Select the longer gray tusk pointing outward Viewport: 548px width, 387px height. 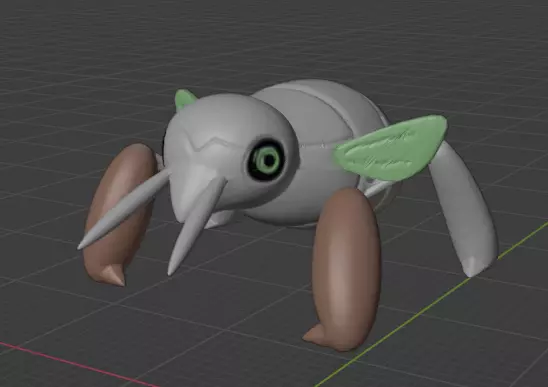[x=124, y=209]
